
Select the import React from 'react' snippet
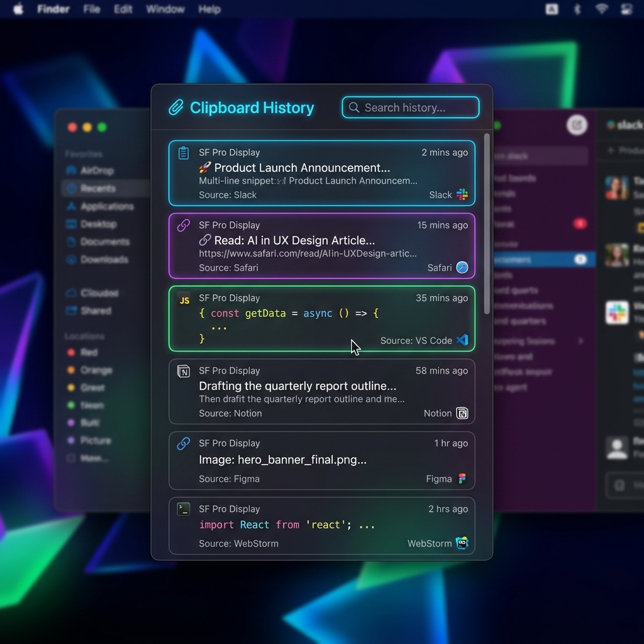(286, 525)
